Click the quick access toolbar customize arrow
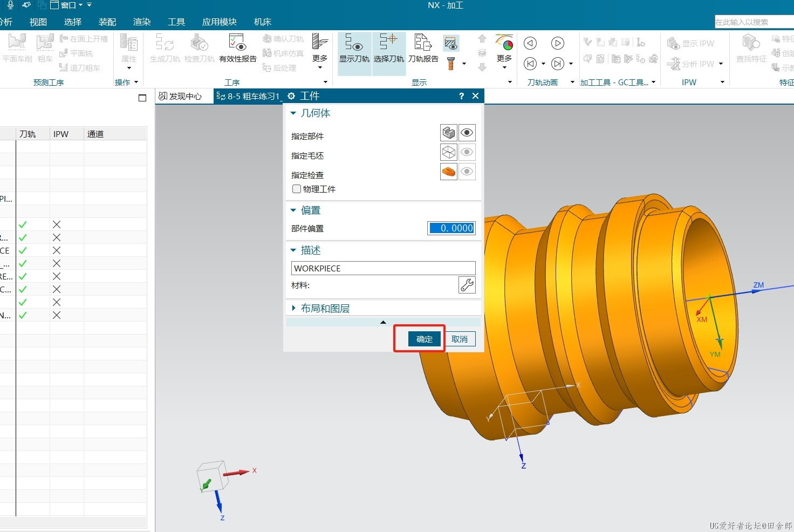 pyautogui.click(x=89, y=5)
